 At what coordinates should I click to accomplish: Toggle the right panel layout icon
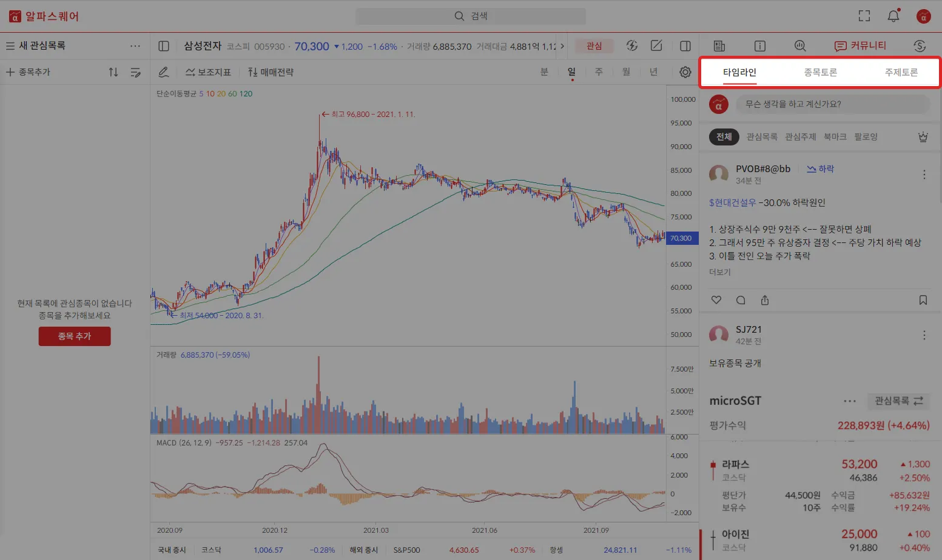coord(685,46)
